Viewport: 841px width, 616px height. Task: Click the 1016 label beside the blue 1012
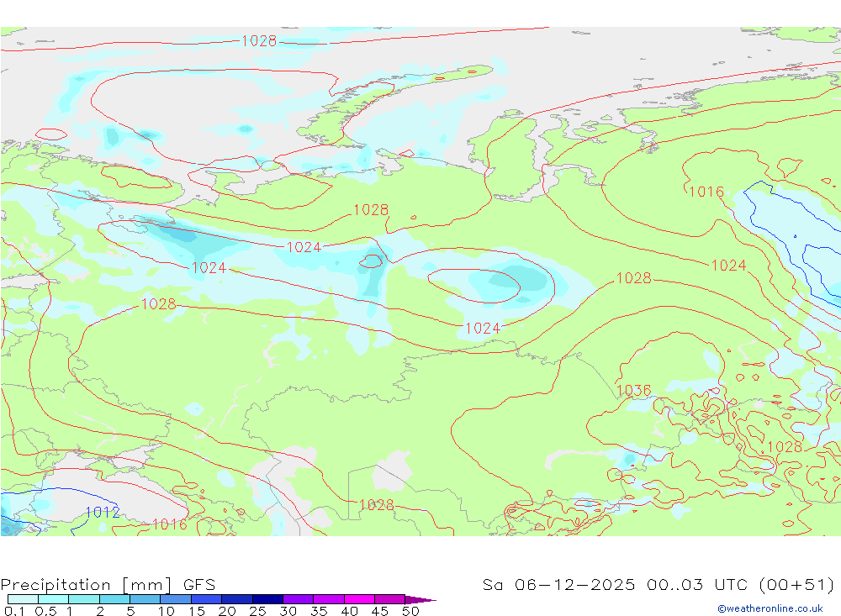pos(170,524)
